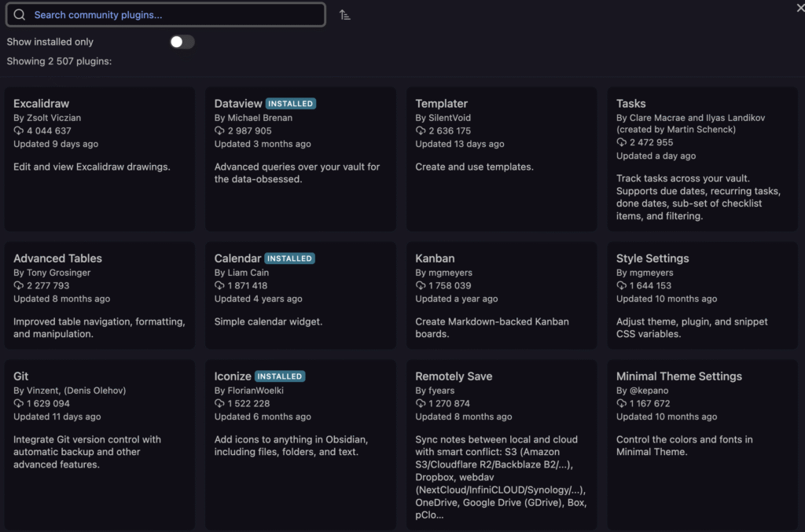
Task: Click 'Updated a year ago' on Kanban
Action: click(x=457, y=299)
